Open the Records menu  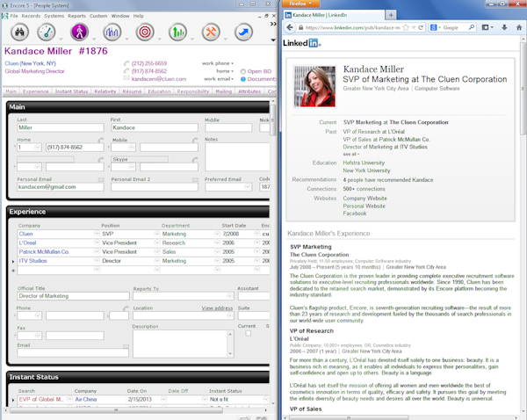31,16
